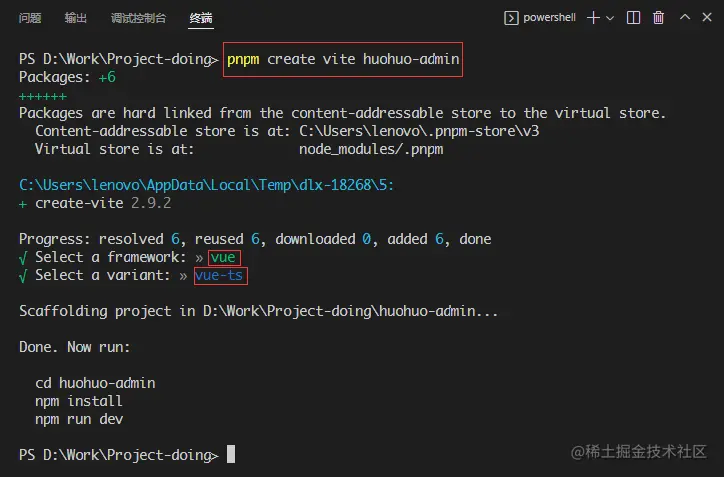Click the 'Progress: resolved 6' line

[255, 239]
